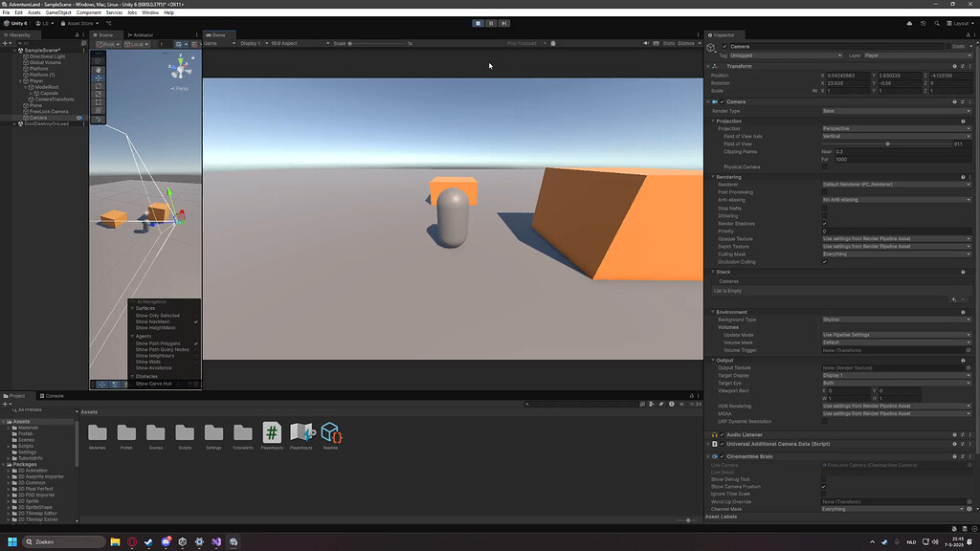Select the View hand tool
The image size is (980, 551).
click(x=100, y=70)
